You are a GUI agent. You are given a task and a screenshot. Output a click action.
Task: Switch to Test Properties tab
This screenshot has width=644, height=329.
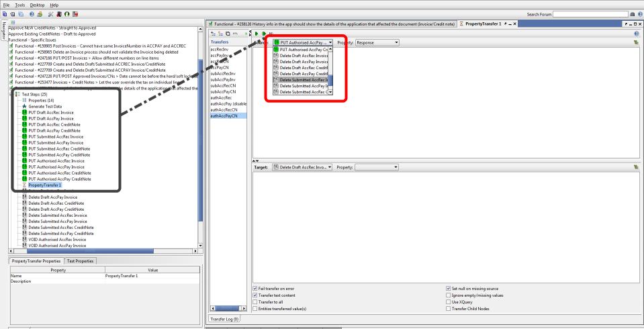(80, 261)
